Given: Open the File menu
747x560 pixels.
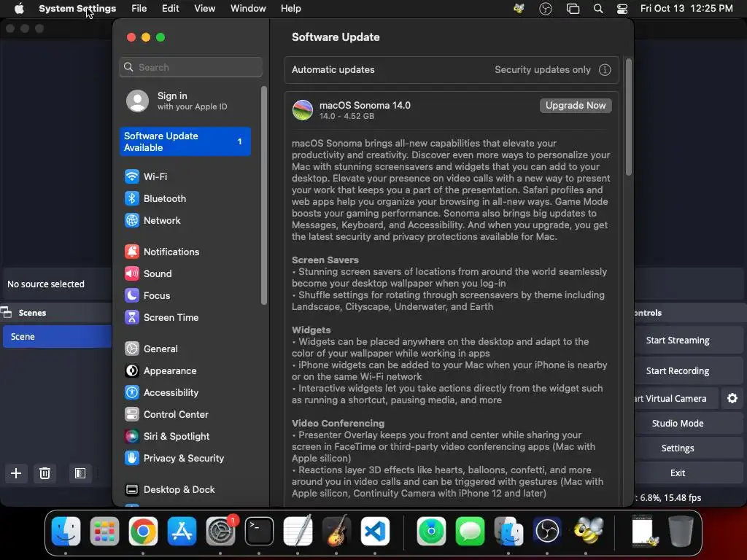Looking at the screenshot, I should 139,9.
